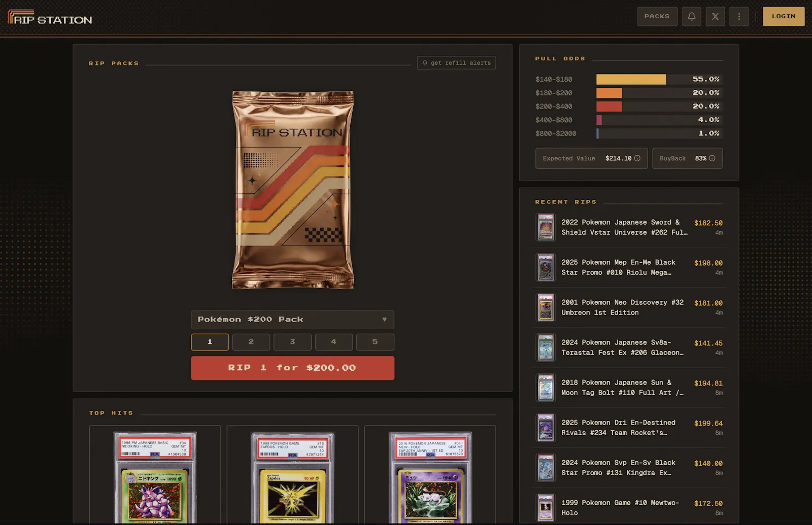Click the $182.50 rip price
The height and width of the screenshot is (525, 812).
pyautogui.click(x=708, y=223)
